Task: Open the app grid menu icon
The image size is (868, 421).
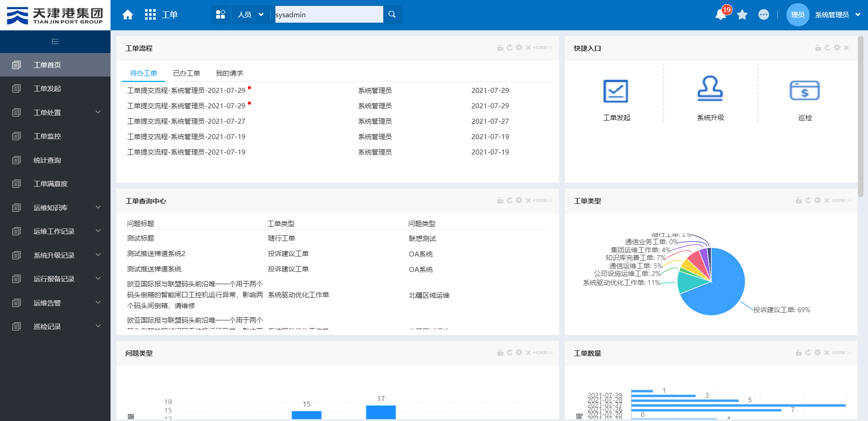Action: pyautogui.click(x=150, y=15)
